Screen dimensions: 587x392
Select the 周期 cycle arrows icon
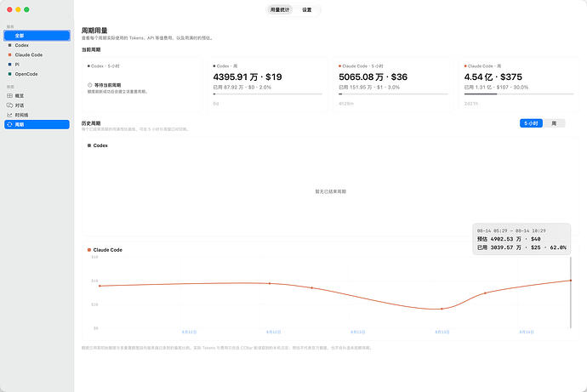pos(9,124)
